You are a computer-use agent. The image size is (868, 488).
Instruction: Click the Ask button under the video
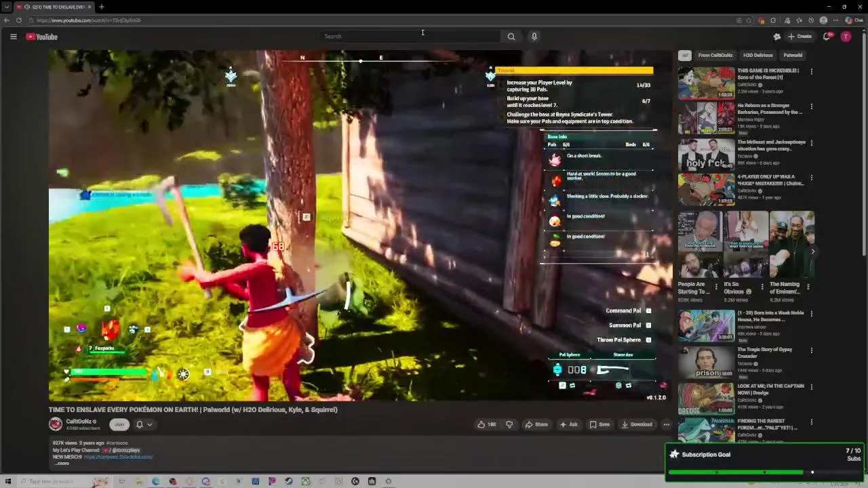pos(568,424)
